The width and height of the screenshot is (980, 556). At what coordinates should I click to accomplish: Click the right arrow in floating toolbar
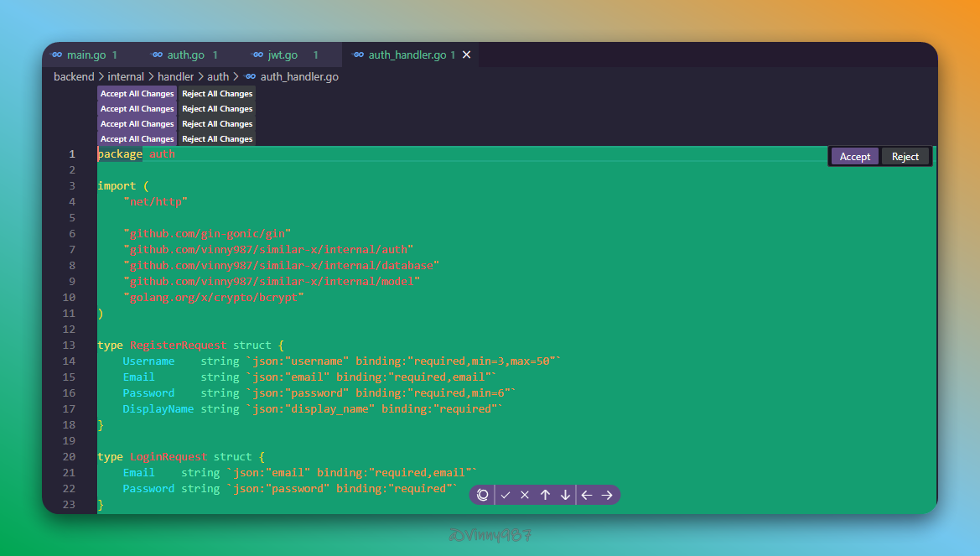coord(607,495)
